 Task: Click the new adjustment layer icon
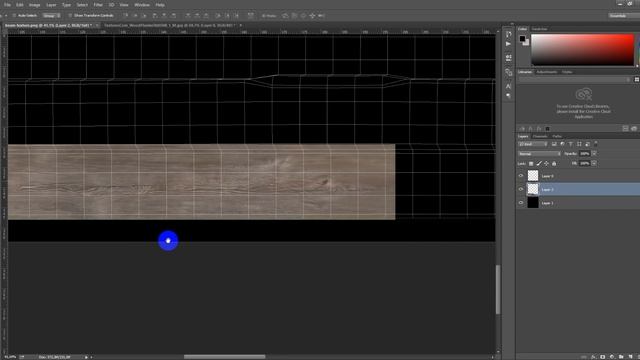[x=612, y=357]
